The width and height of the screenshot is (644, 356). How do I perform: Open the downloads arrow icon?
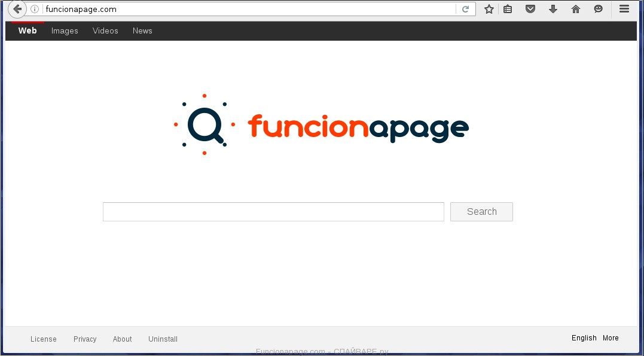(553, 9)
